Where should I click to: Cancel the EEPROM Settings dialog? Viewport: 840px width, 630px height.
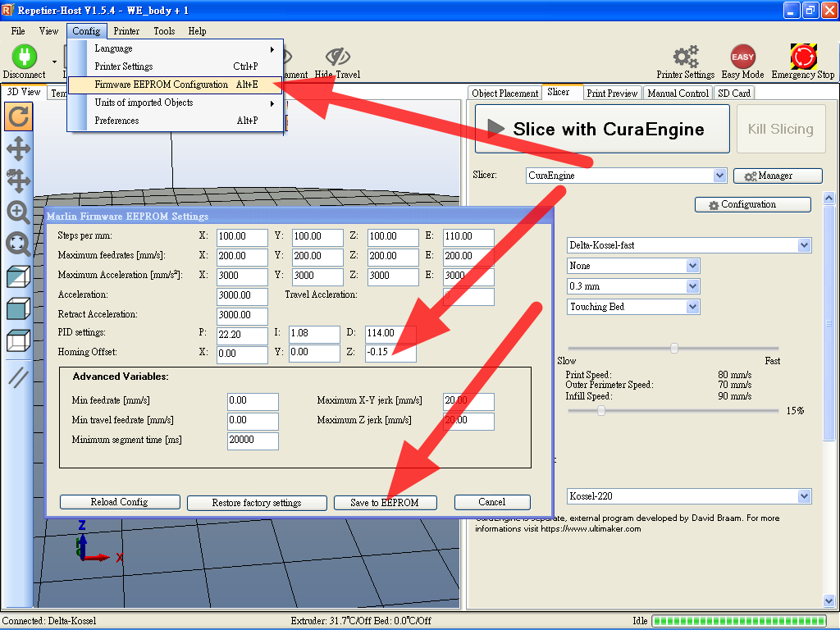click(492, 502)
